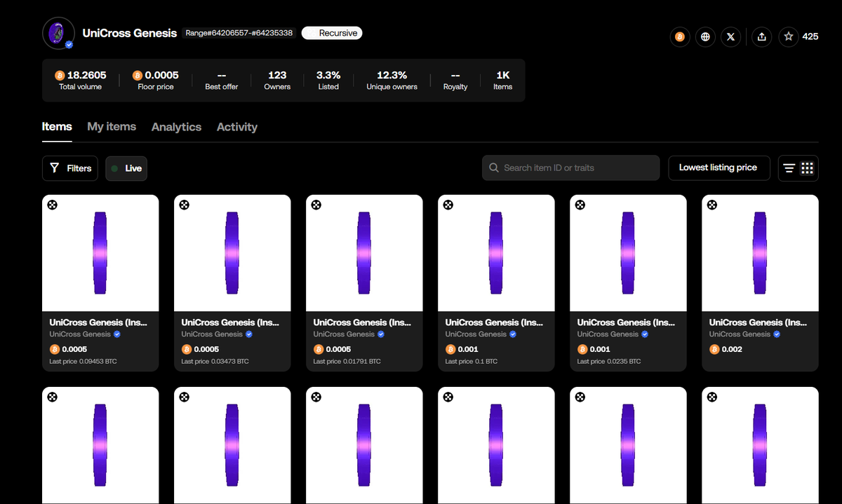This screenshot has height=504, width=842.
Task: Click the Bitcoin icon beside Floor price 0.0005
Action: pos(138,75)
